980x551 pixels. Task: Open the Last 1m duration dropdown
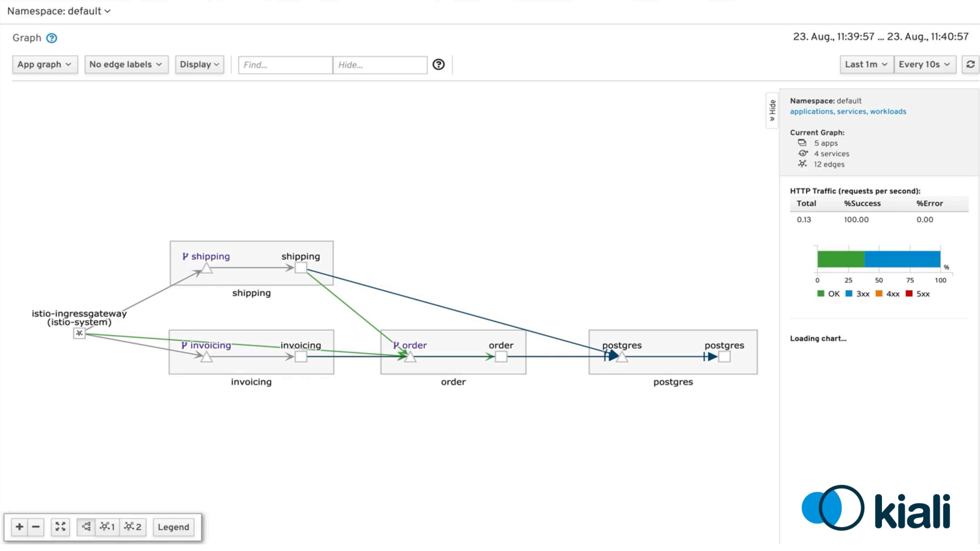[x=866, y=64]
